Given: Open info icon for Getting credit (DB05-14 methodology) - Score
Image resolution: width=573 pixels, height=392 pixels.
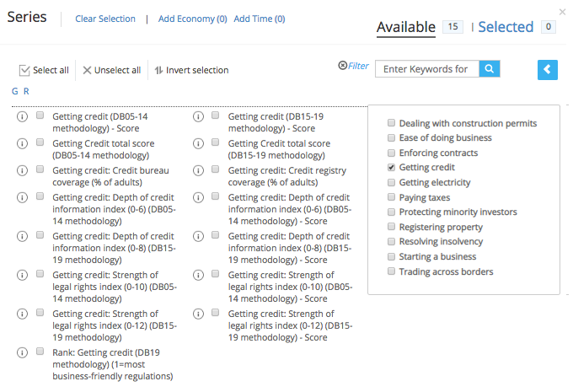Looking at the screenshot, I should pos(22,116).
